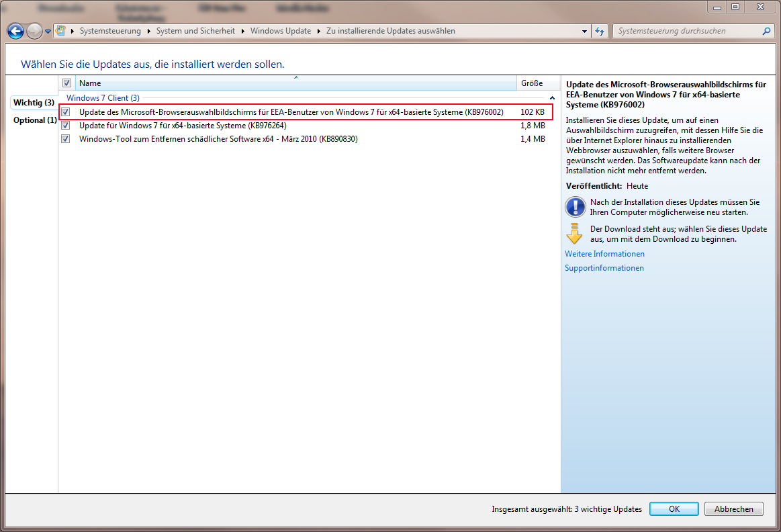Select the Optional (1) tab
781x532 pixels.
pyautogui.click(x=34, y=120)
